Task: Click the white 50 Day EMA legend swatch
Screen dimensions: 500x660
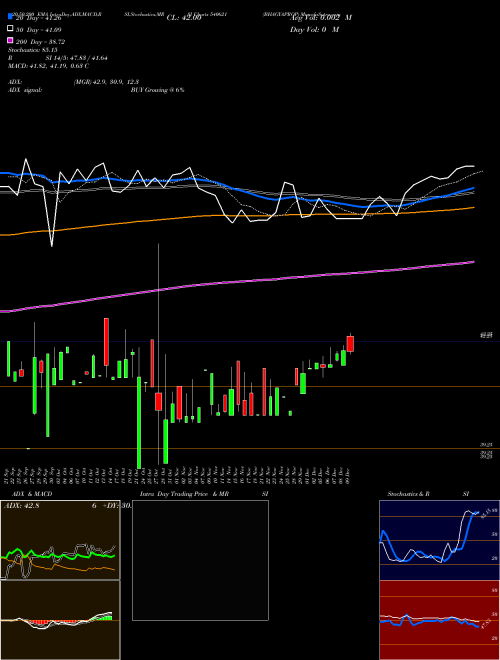Action: pyautogui.click(x=10, y=29)
